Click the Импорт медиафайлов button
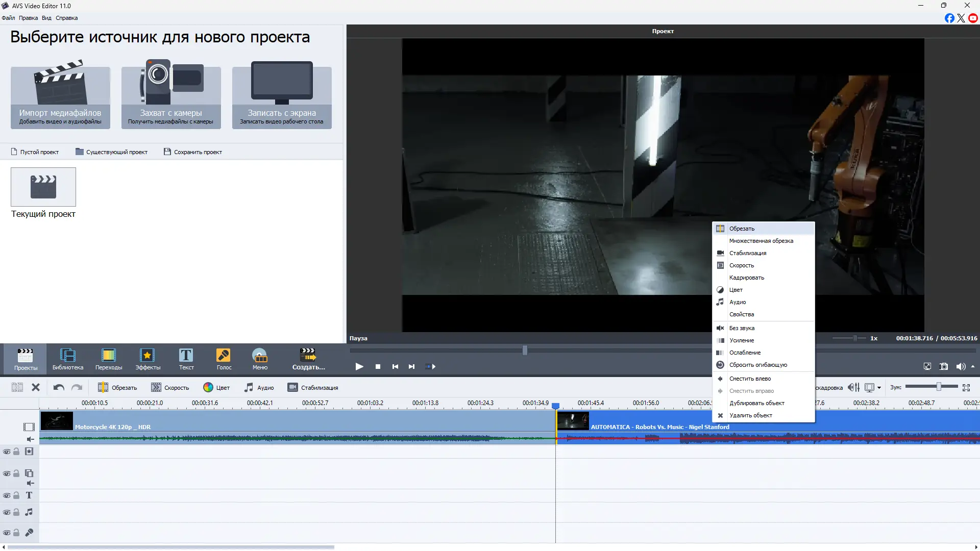 tap(60, 97)
